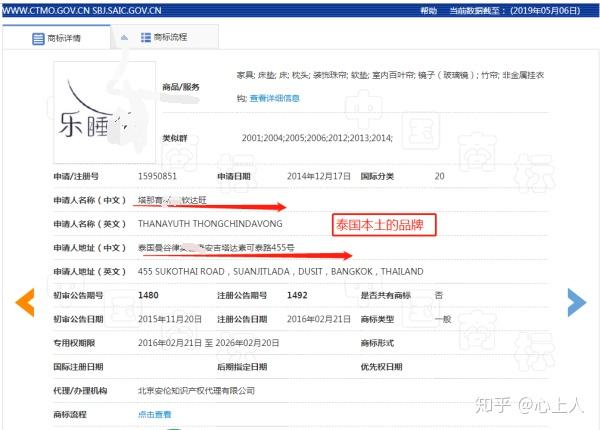The height and width of the screenshot is (430, 600).
Task: Select preliminary announcement issue 1480
Action: tap(148, 295)
